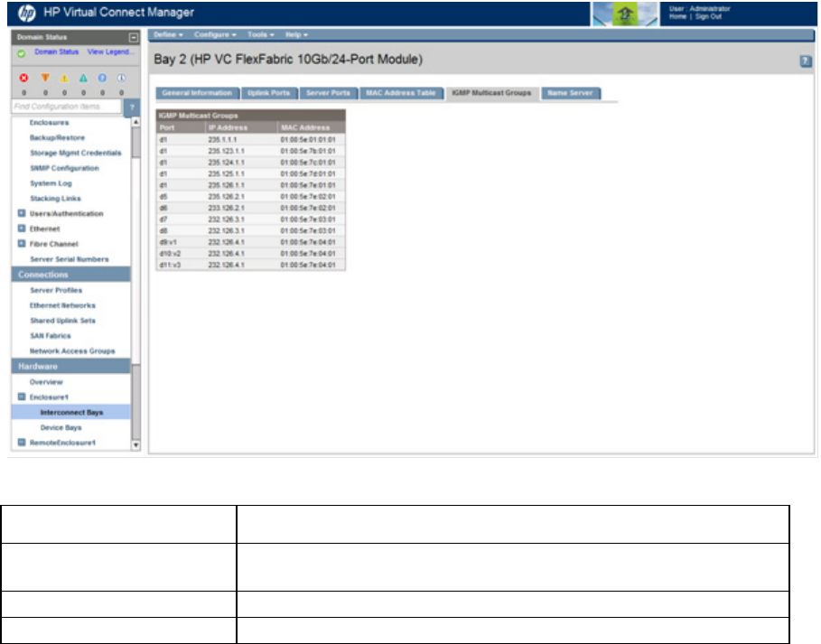Open the Help dropdown menu
The height and width of the screenshot is (644, 821).
(x=296, y=34)
